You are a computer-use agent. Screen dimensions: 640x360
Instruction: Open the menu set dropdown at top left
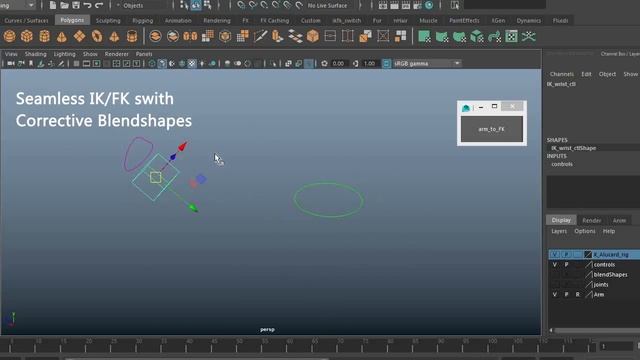17,5
